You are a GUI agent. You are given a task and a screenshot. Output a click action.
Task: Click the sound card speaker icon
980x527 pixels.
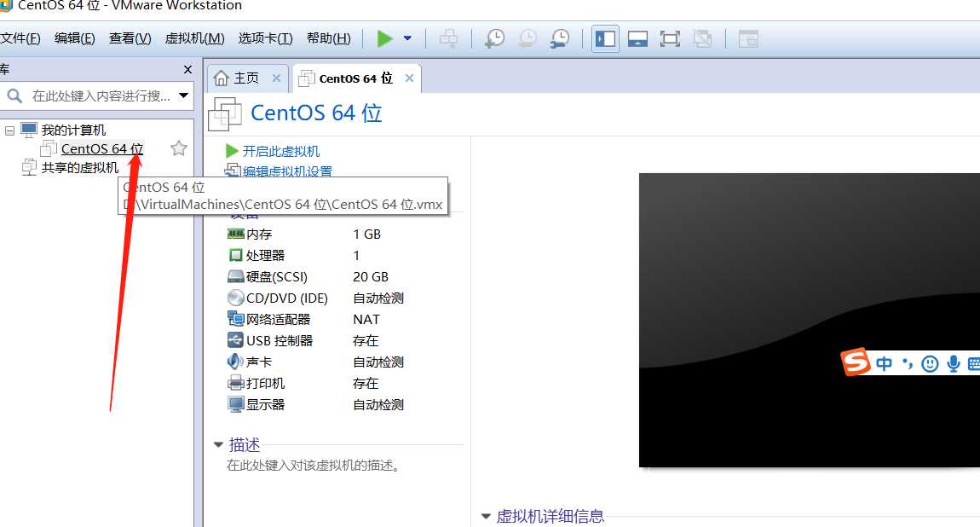[235, 362]
